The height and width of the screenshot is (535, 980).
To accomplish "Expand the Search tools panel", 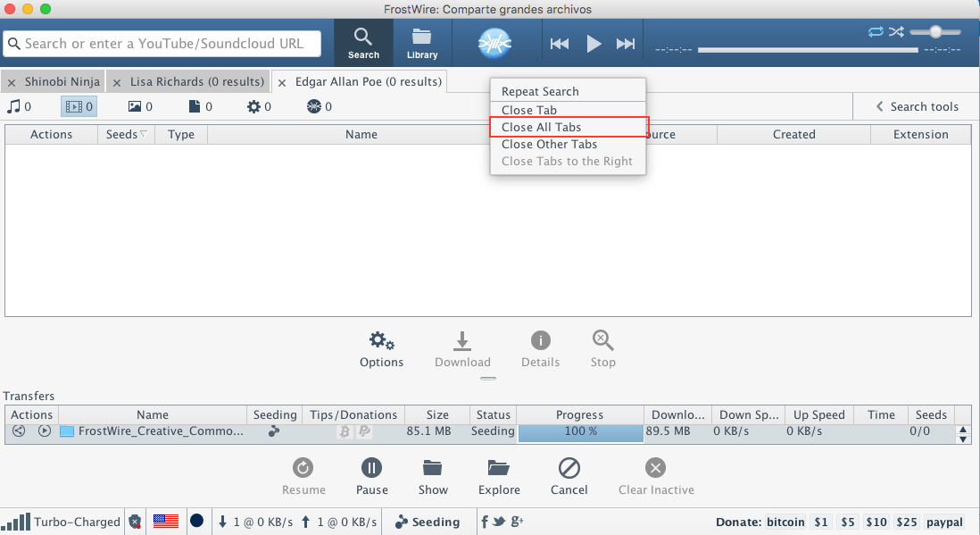I will coord(917,106).
